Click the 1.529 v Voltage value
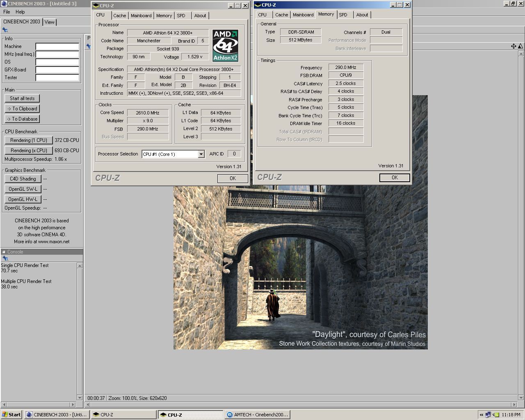The image size is (525, 420). point(195,57)
